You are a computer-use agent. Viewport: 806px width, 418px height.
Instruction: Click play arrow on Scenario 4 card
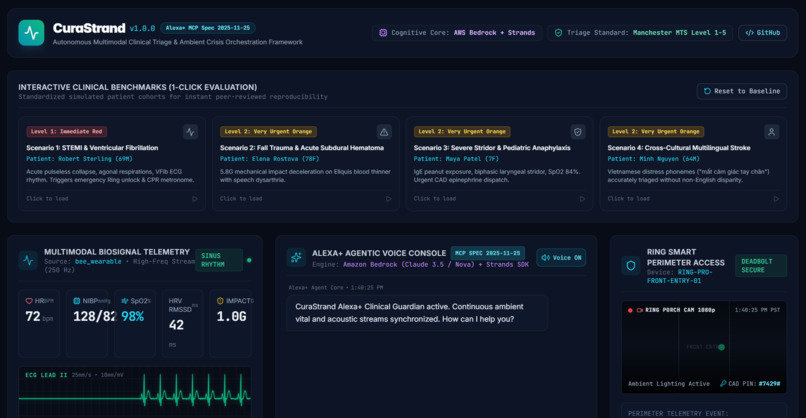[x=776, y=199]
